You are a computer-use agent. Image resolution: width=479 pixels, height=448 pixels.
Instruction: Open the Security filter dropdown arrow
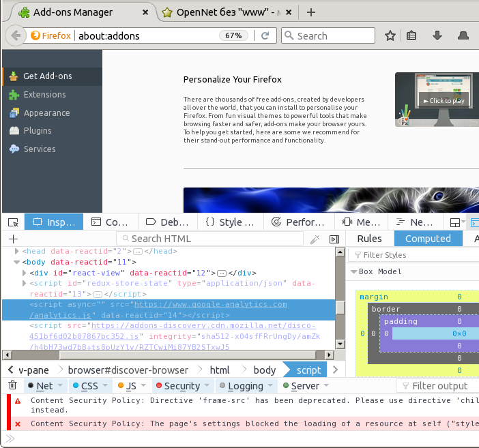[x=207, y=385]
